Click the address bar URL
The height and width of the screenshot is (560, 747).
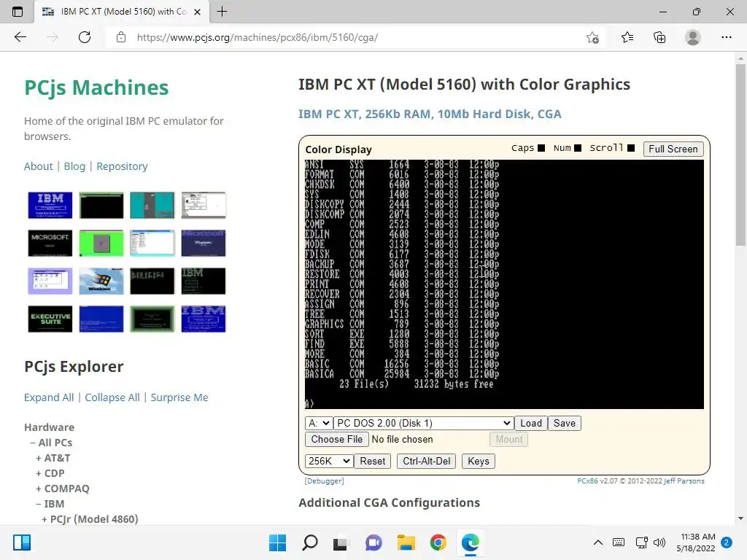pos(258,37)
